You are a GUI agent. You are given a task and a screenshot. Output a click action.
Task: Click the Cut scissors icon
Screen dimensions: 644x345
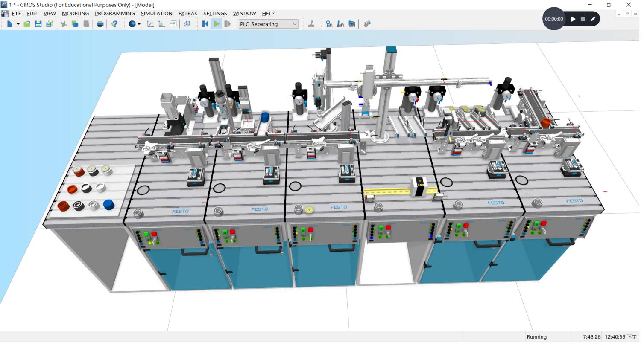point(64,24)
